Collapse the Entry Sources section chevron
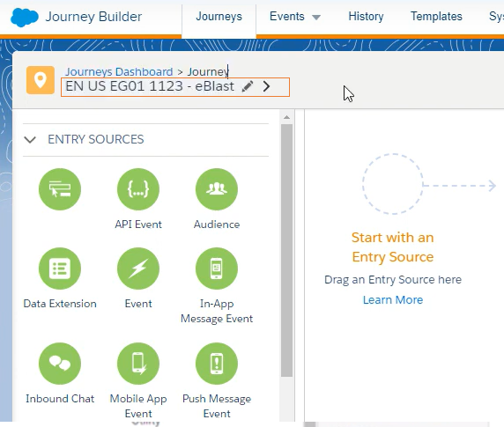 [30, 140]
